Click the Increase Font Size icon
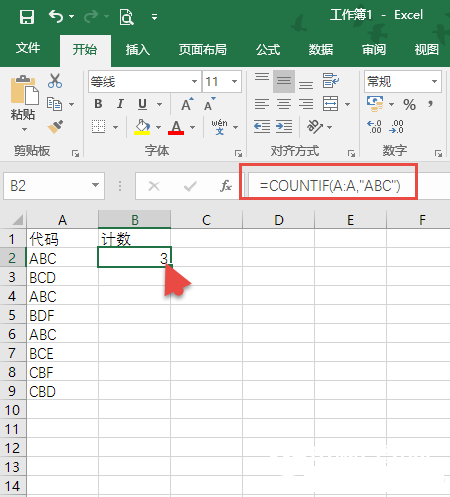The image size is (450, 497). [x=187, y=104]
